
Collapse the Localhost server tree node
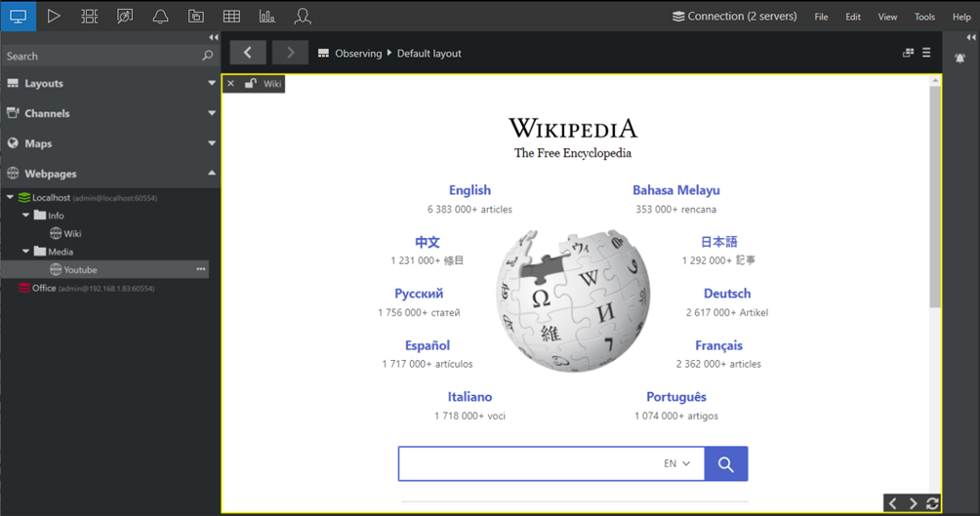click(x=11, y=197)
